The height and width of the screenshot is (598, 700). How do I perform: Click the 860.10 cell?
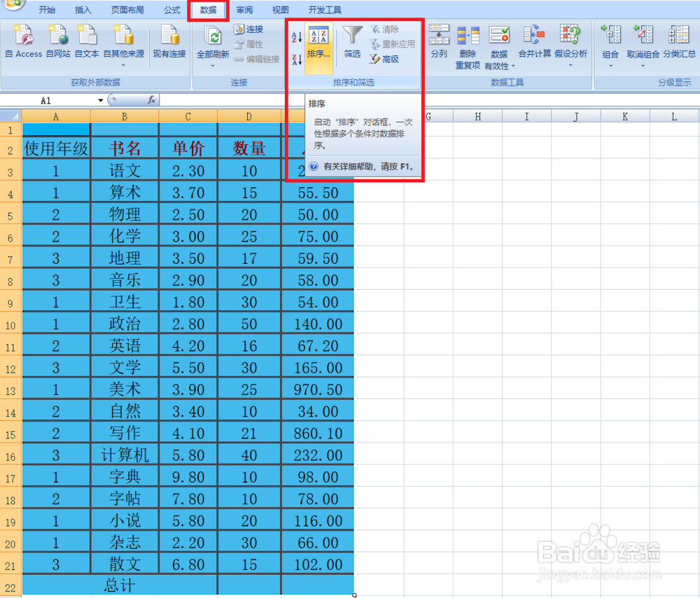tap(318, 433)
